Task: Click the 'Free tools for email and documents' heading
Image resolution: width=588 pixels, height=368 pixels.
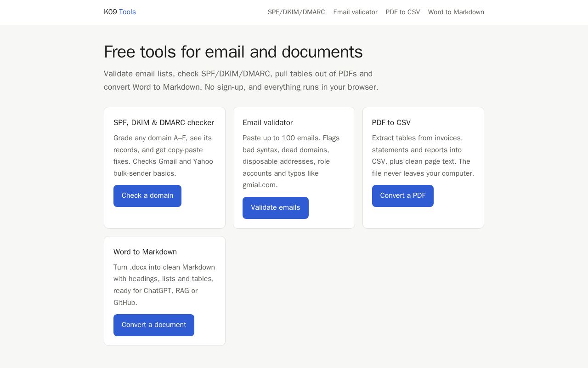Action: (233, 52)
